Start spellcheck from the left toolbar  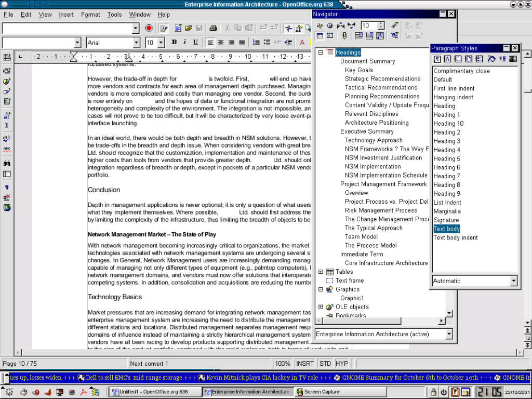(x=7, y=139)
